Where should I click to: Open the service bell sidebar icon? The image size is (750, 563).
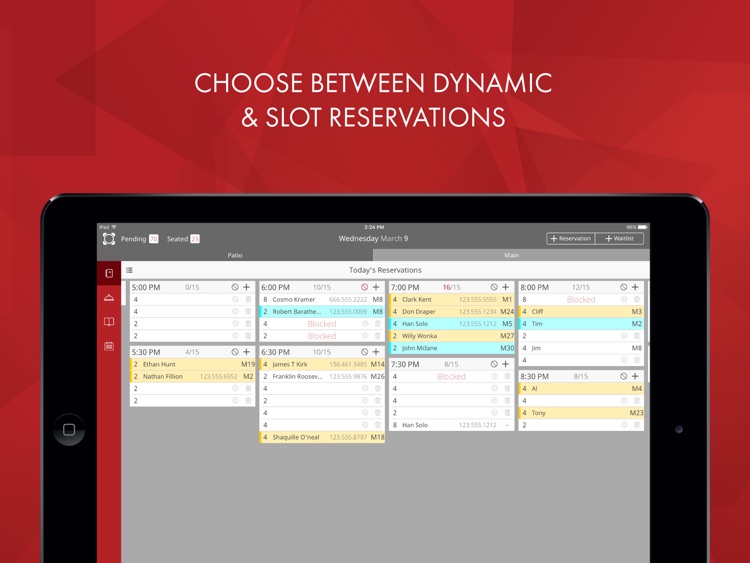pyautogui.click(x=109, y=298)
